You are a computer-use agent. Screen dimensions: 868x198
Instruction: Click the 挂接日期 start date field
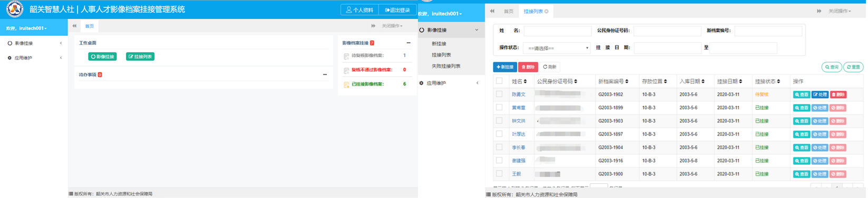coord(668,48)
